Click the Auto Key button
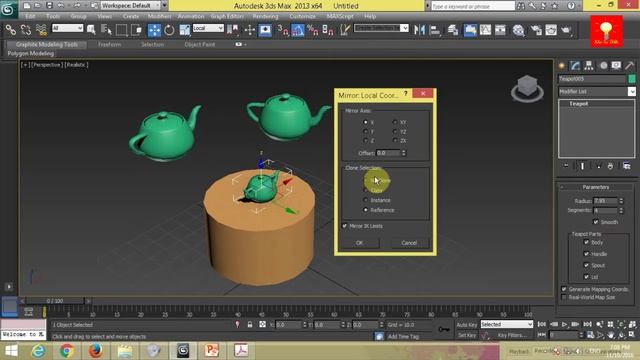Screen dimensions: 640x360 click(467, 324)
